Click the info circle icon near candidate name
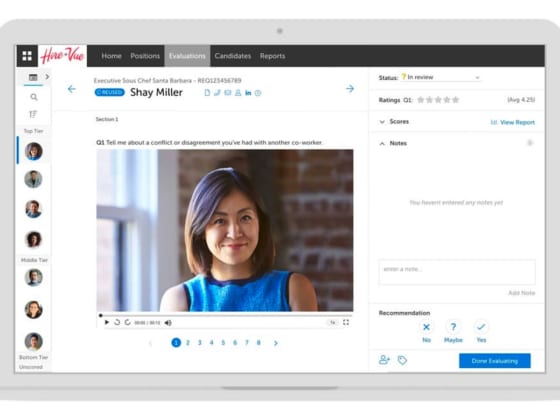The width and height of the screenshot is (560, 420). pos(258,93)
